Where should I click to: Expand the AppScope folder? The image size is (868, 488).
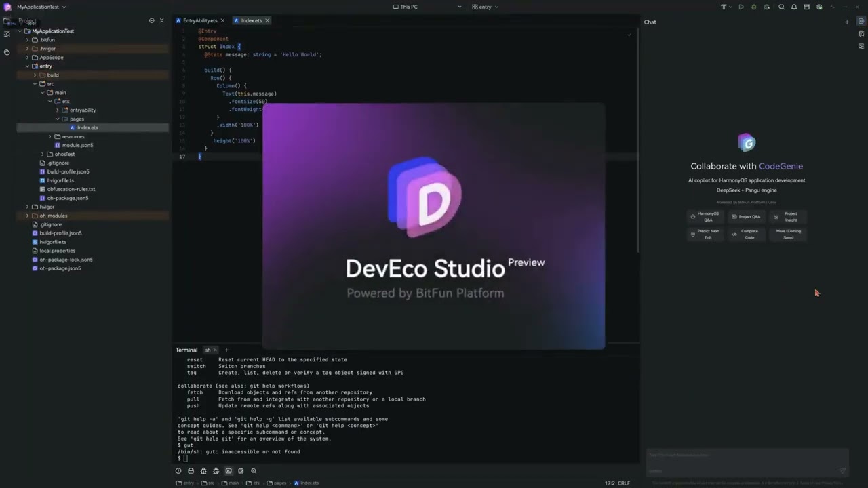pos(27,58)
